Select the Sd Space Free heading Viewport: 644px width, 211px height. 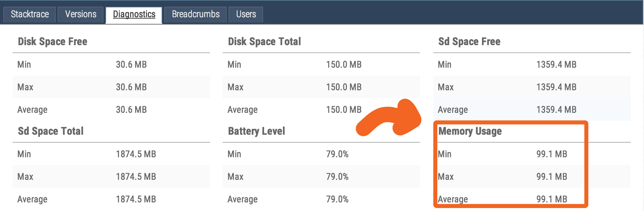pos(469,42)
